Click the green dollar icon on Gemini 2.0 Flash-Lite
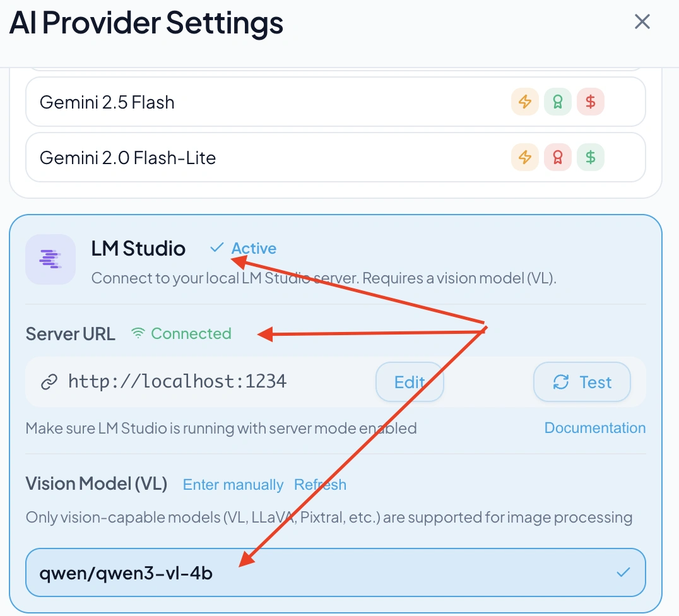Image resolution: width=679 pixels, height=616 pixels. pos(591,157)
